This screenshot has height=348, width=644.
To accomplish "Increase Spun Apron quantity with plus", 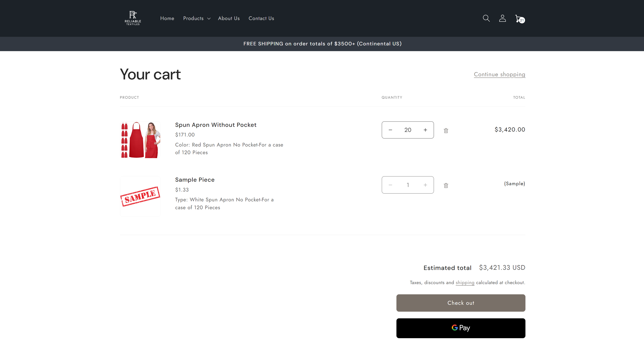I will click(425, 130).
